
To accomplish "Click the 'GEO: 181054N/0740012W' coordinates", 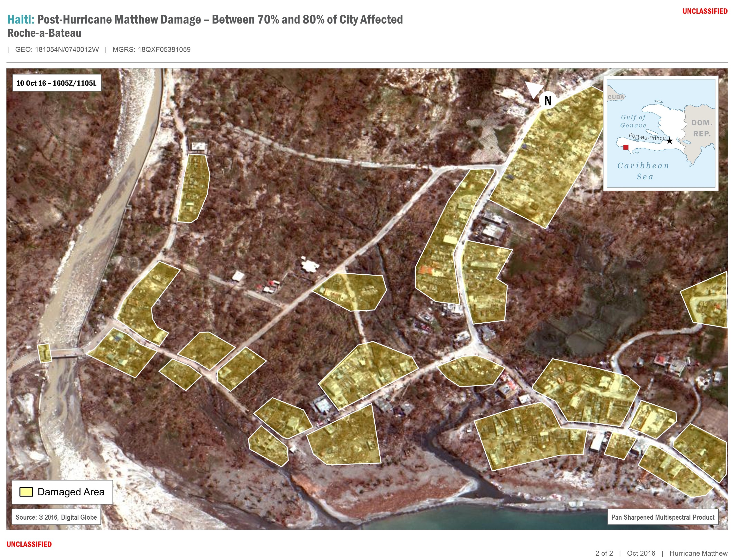I will coord(57,49).
